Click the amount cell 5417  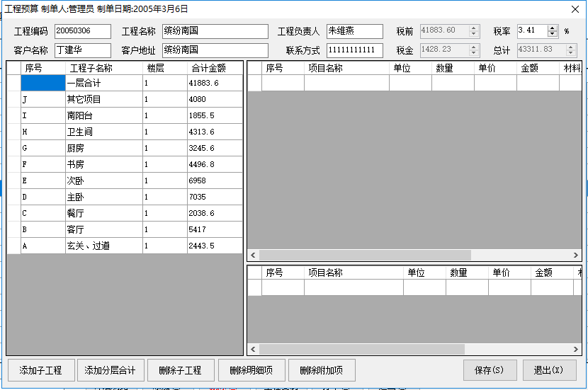(215, 229)
